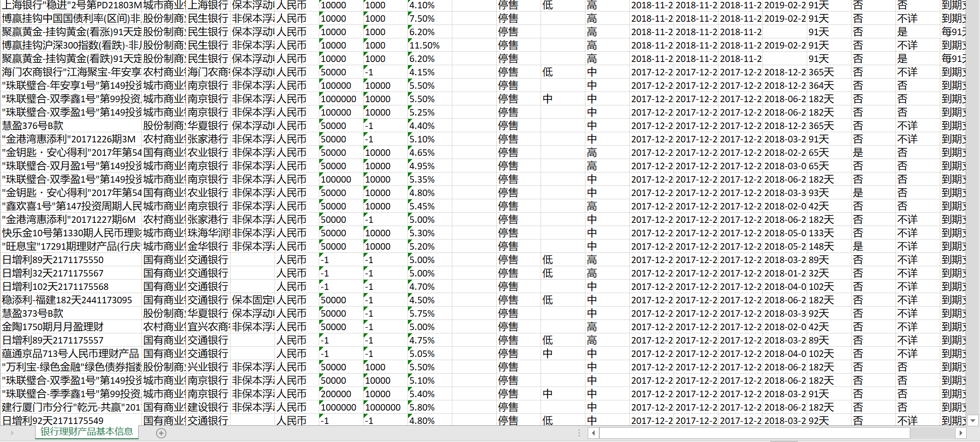Add a new sheet with the plus icon
Viewport: 980px width, 442px height.
click(x=161, y=433)
